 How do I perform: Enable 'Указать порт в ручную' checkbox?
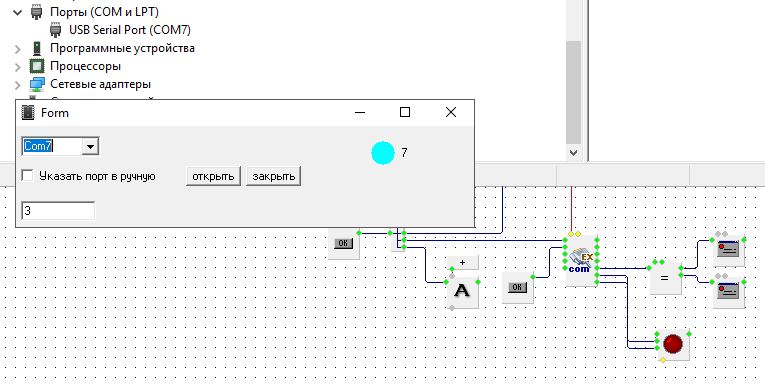click(x=28, y=176)
